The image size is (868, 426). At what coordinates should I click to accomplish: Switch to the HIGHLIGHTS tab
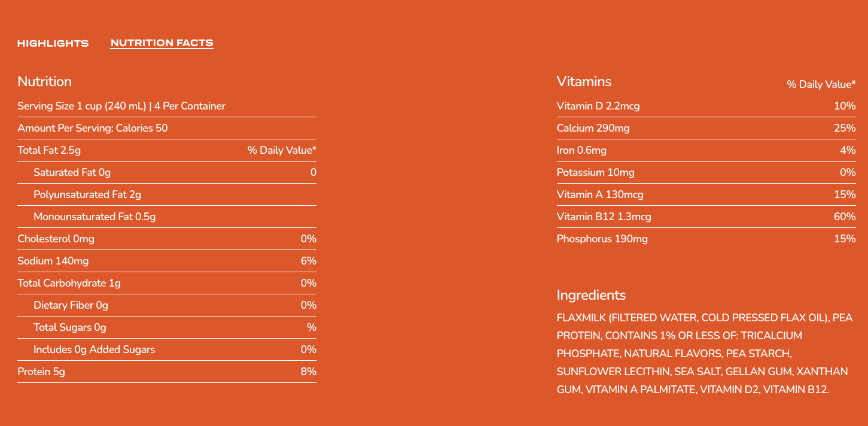point(53,43)
